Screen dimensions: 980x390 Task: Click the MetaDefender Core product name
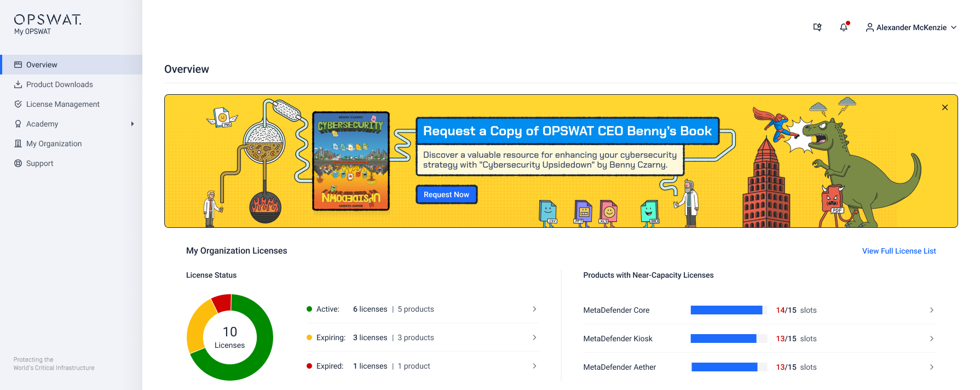point(616,310)
